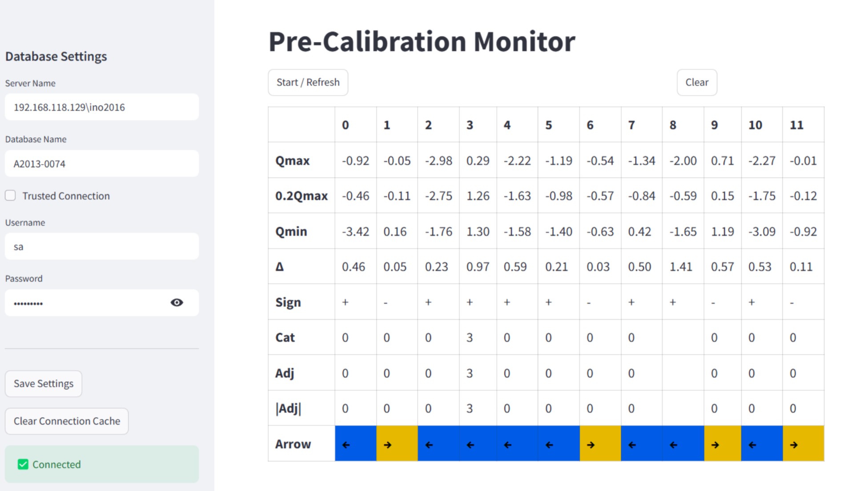Viewport: 868px width, 491px height.
Task: Click the Clear button
Action: pos(697,82)
